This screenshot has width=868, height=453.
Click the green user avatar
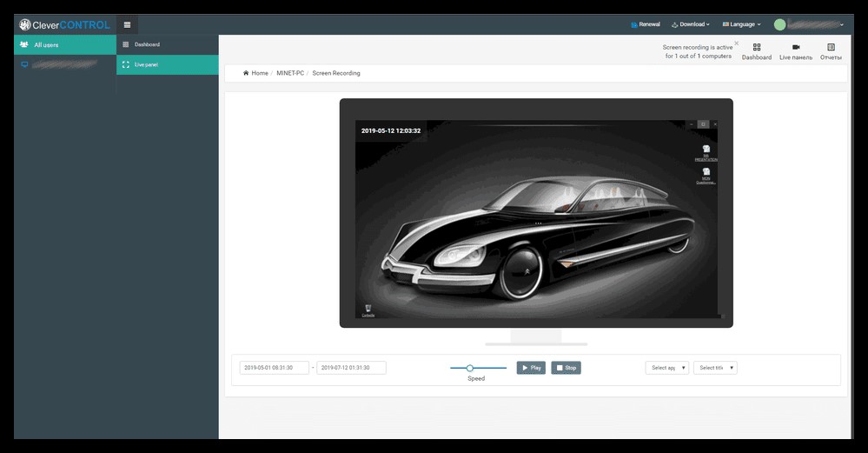779,24
